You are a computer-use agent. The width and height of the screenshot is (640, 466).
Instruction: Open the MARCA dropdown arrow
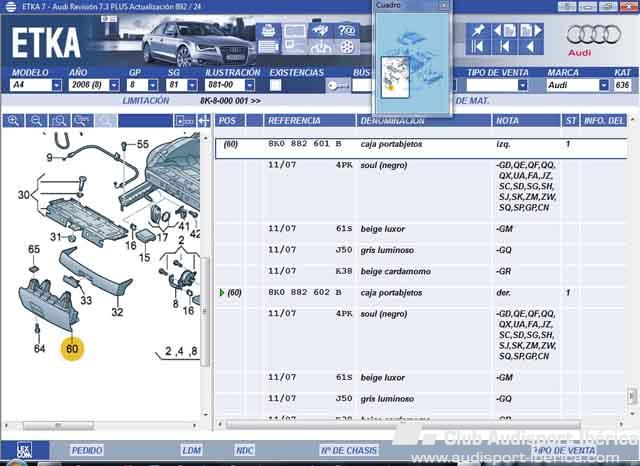(x=604, y=85)
